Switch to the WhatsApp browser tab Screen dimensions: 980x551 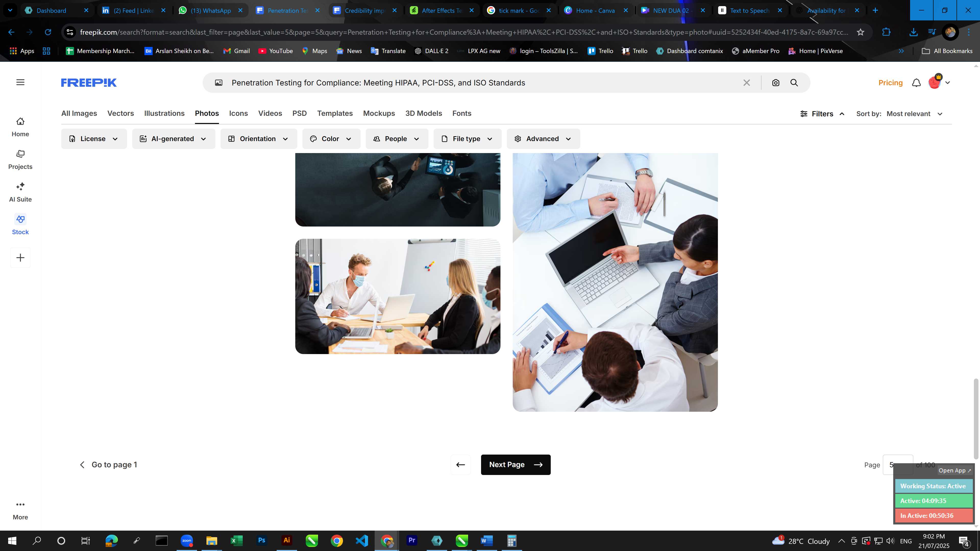(211, 10)
